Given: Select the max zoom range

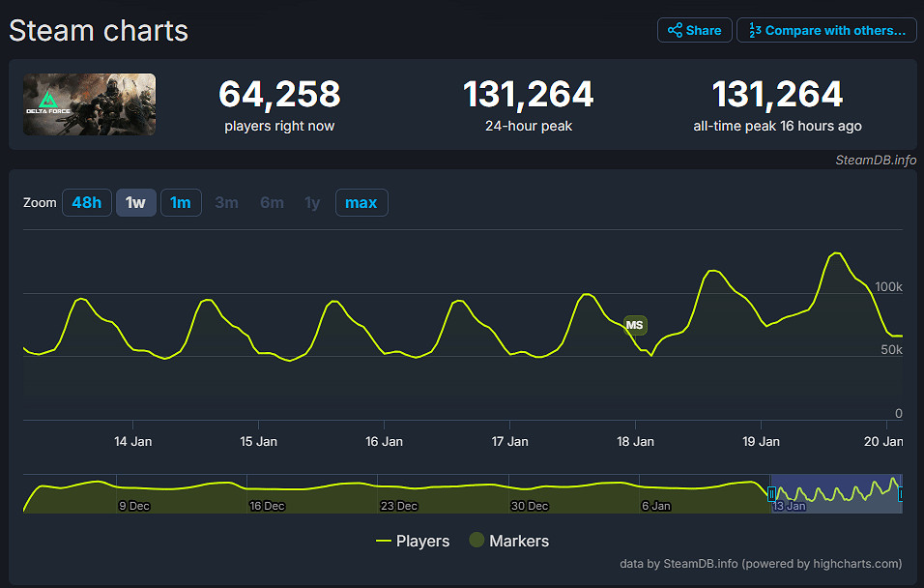Looking at the screenshot, I should click(361, 202).
